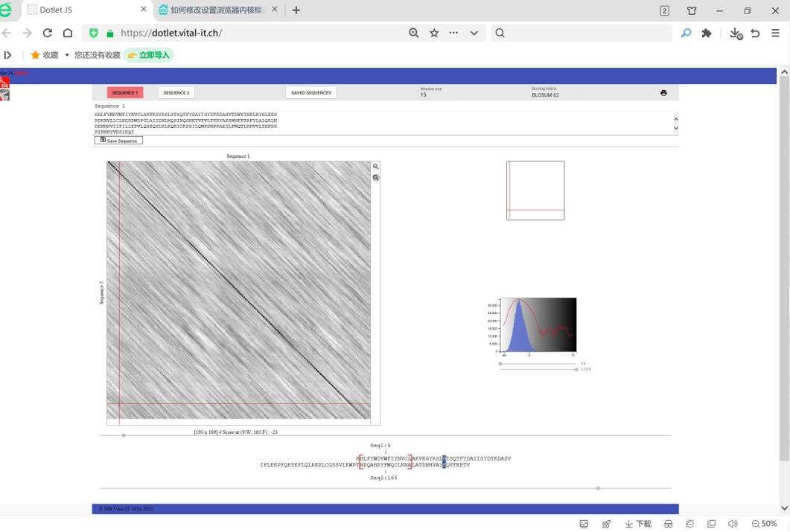Close the second browser tab
Image resolution: width=790 pixels, height=532 pixels.
tap(275, 9)
